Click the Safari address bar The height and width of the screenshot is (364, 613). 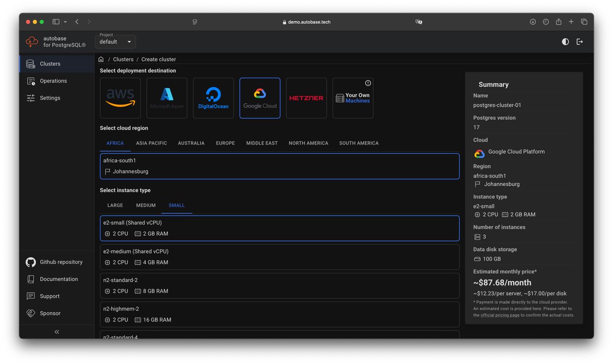point(306,22)
